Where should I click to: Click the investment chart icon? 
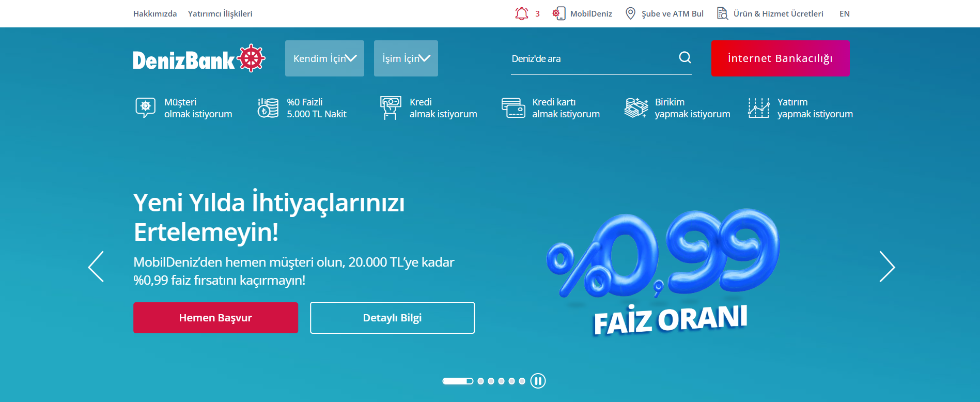pos(759,107)
